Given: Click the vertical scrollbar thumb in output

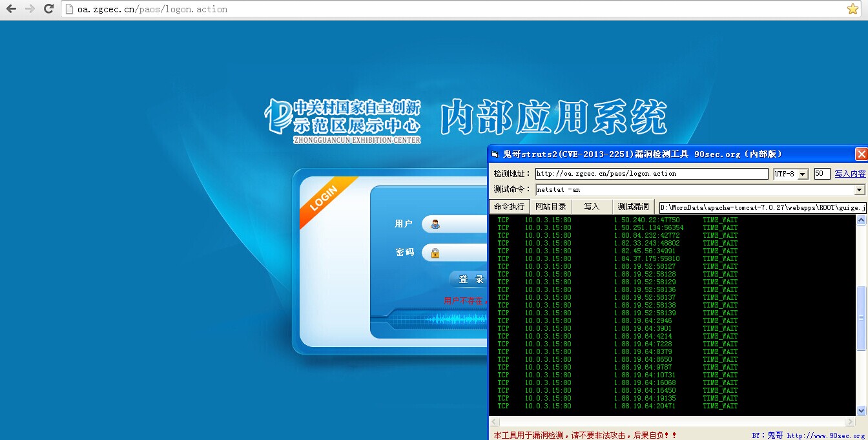Looking at the screenshot, I should [x=861, y=320].
